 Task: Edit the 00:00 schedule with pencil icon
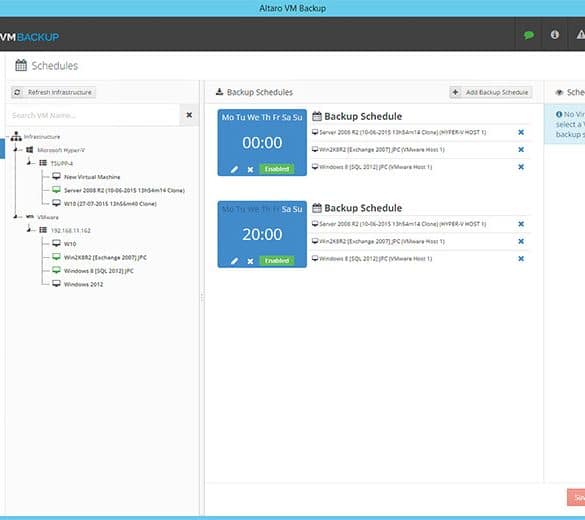click(x=234, y=169)
